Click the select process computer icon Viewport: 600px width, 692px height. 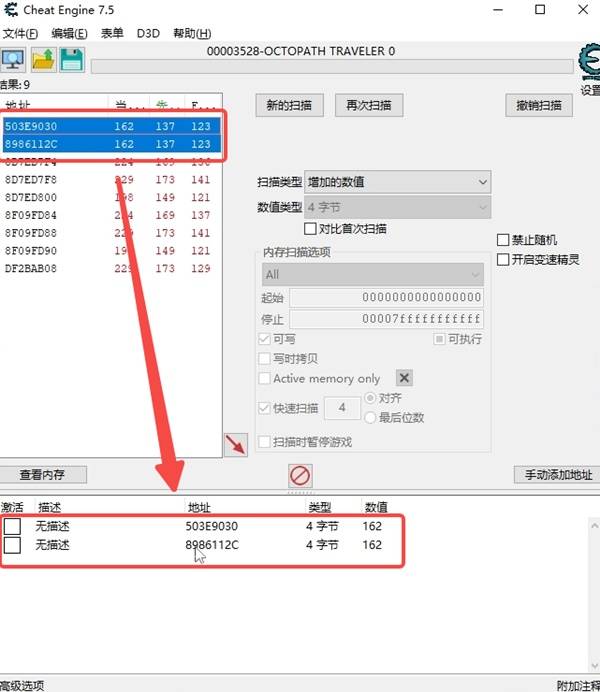[13, 60]
